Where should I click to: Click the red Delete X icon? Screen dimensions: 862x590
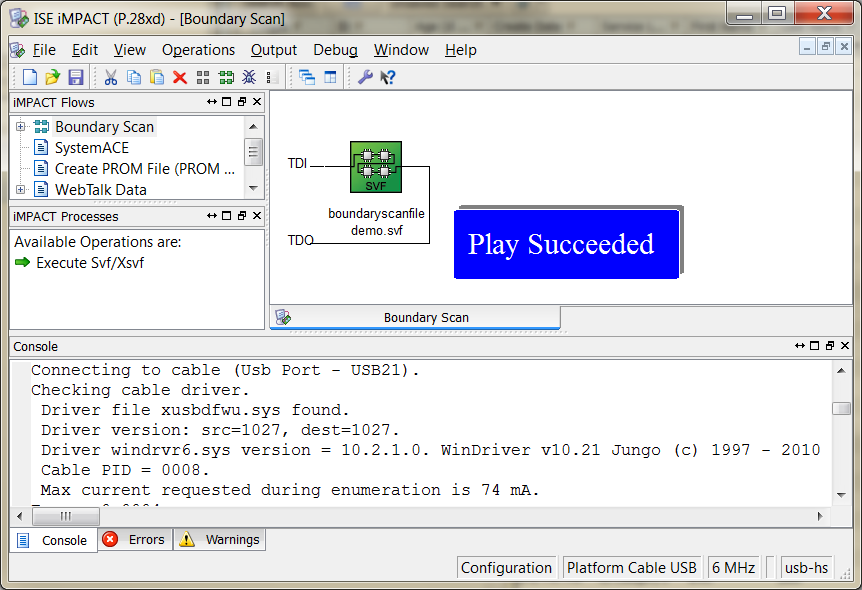180,77
